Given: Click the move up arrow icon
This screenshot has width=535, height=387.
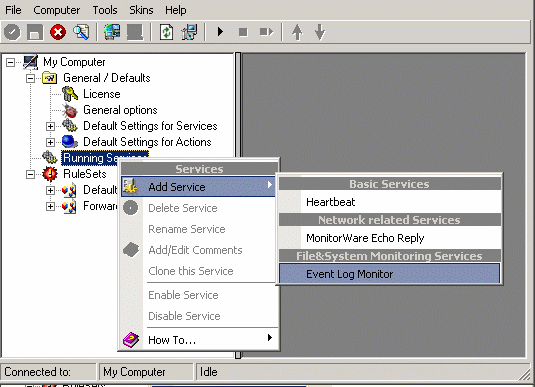Looking at the screenshot, I should point(297,32).
